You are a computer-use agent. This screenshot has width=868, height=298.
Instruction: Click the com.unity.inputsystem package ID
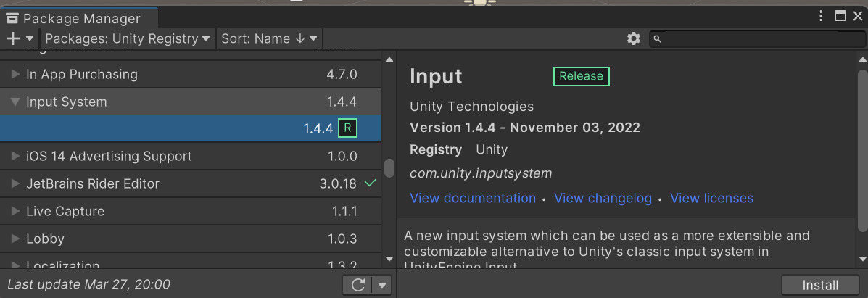(481, 173)
